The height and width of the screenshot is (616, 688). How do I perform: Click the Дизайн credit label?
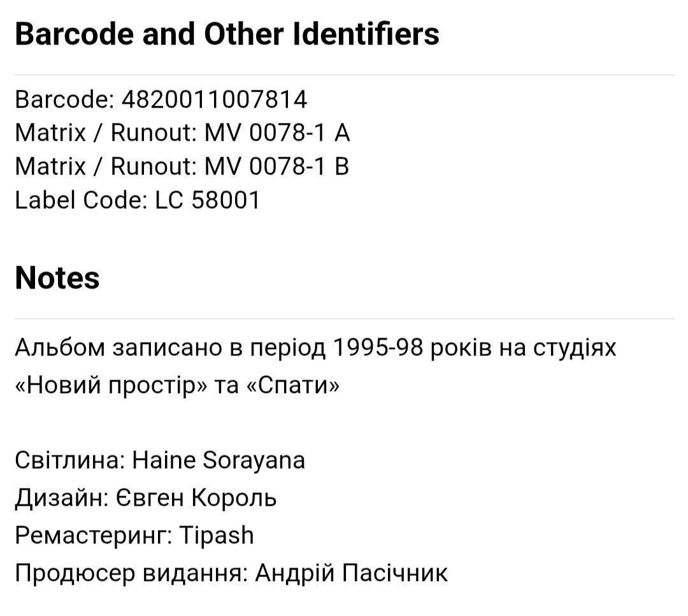[x=62, y=499]
